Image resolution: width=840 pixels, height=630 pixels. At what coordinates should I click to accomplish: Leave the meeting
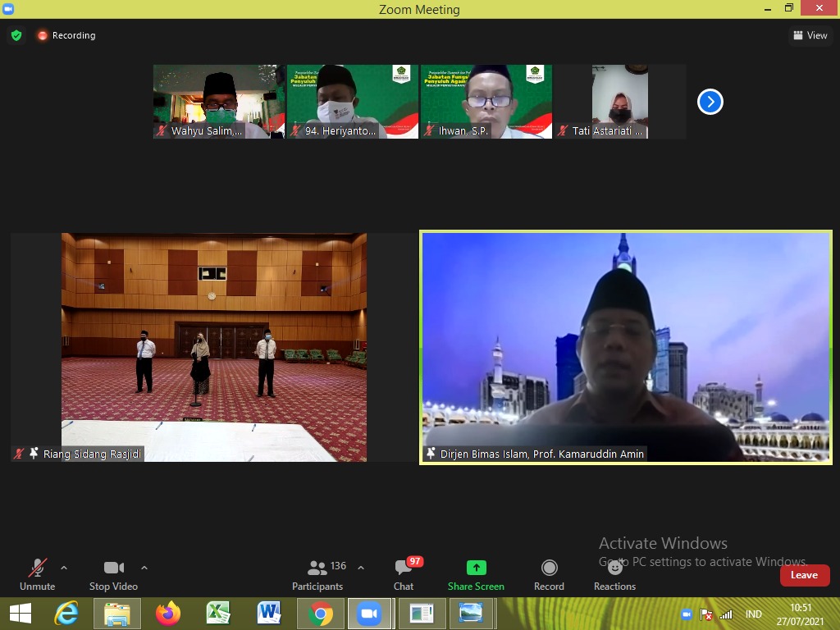804,575
